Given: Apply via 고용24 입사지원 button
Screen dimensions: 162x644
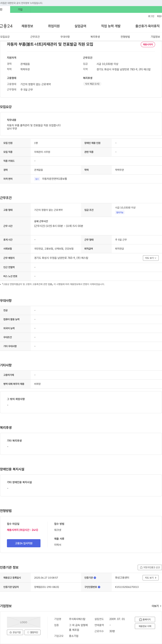Looking at the screenshot, I should [24, 543].
